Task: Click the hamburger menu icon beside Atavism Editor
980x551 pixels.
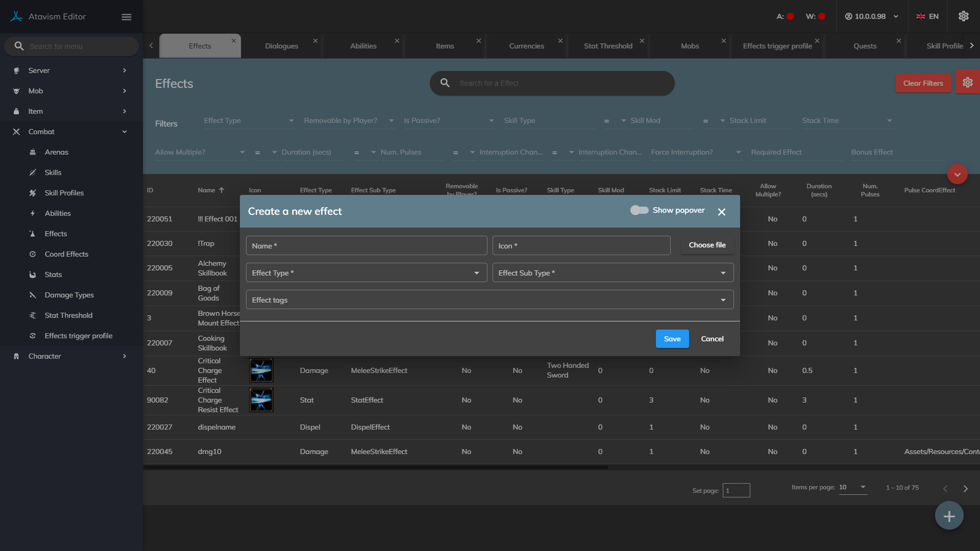Action: (127, 17)
